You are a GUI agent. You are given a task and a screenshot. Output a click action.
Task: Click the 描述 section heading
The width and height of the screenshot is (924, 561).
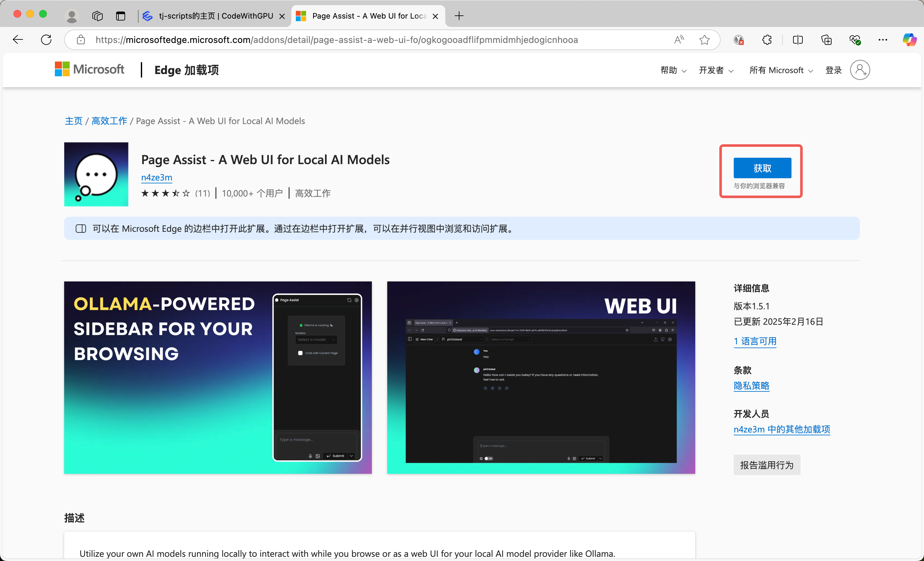click(x=74, y=518)
